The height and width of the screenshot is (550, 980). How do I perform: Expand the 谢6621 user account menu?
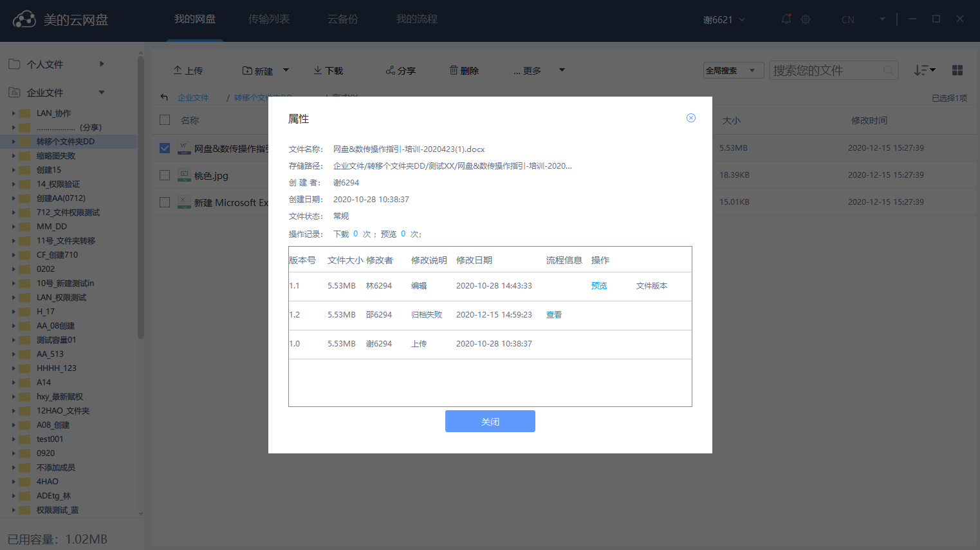coord(724,19)
